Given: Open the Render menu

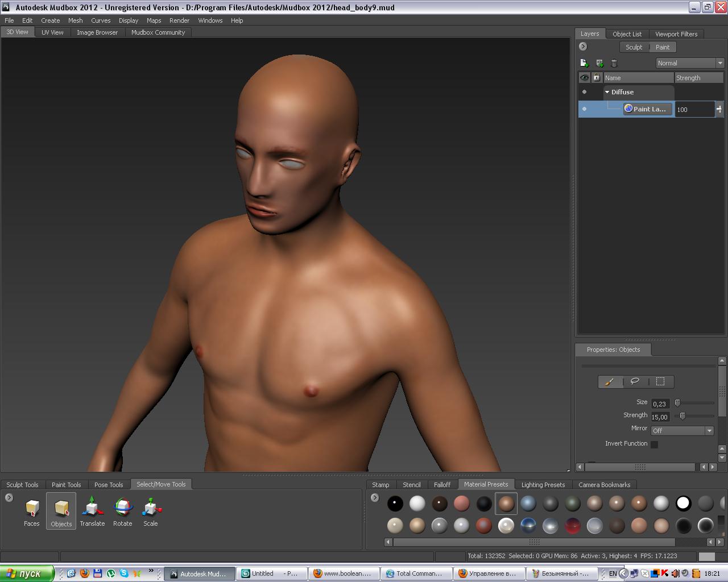Looking at the screenshot, I should click(179, 20).
